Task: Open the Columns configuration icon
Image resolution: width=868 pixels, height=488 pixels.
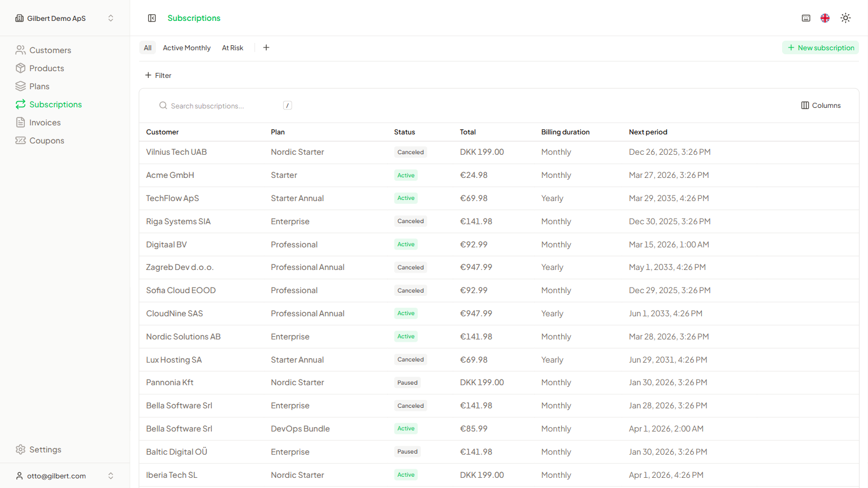Action: pos(806,105)
